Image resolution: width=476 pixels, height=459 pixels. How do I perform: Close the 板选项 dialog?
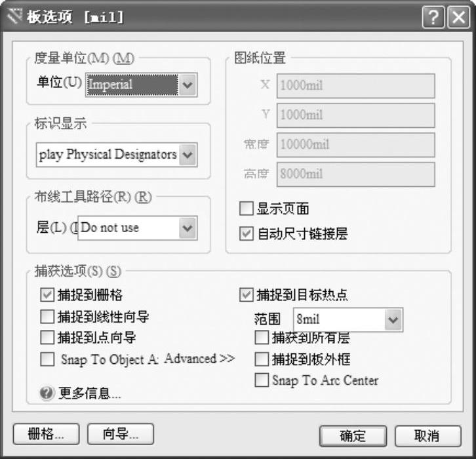point(458,17)
